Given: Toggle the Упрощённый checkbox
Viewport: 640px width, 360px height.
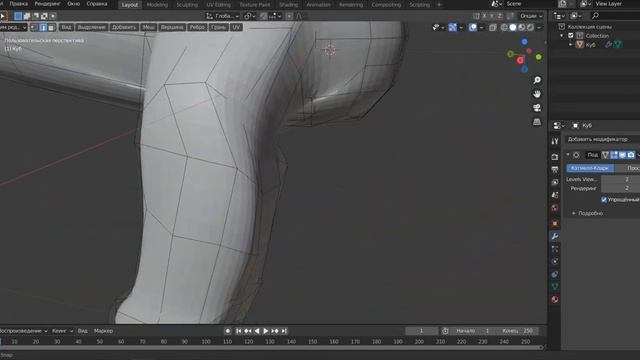Looking at the screenshot, I should 604,200.
